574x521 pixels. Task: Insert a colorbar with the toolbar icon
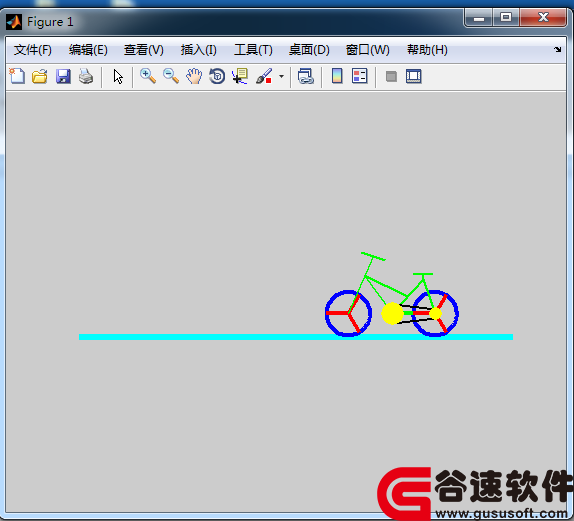[337, 77]
